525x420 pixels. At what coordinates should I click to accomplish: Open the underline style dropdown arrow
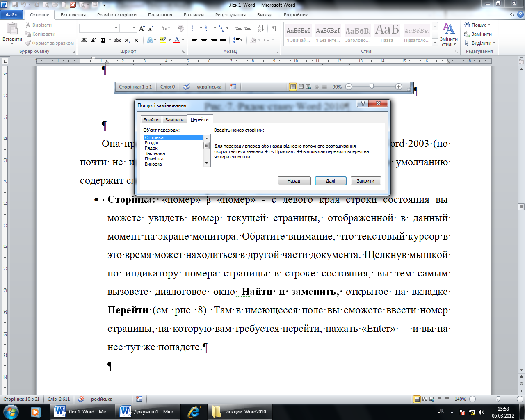pyautogui.click(x=110, y=40)
